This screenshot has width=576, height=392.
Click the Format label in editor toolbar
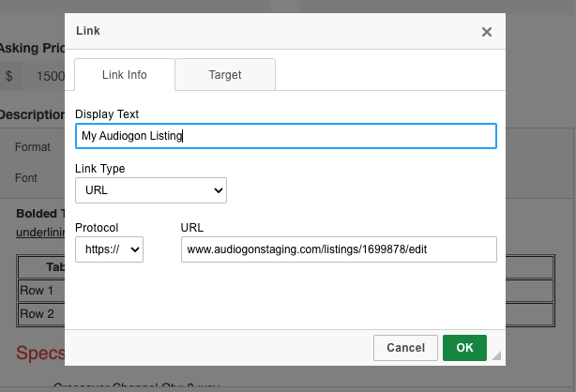pos(32,147)
